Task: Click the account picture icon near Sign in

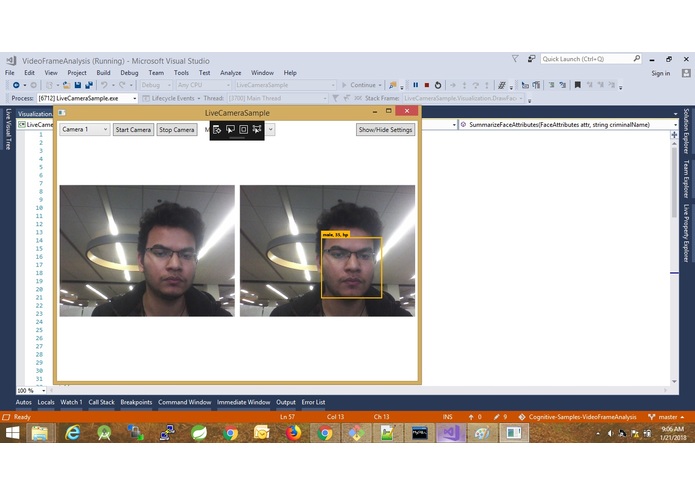Action: pyautogui.click(x=686, y=73)
